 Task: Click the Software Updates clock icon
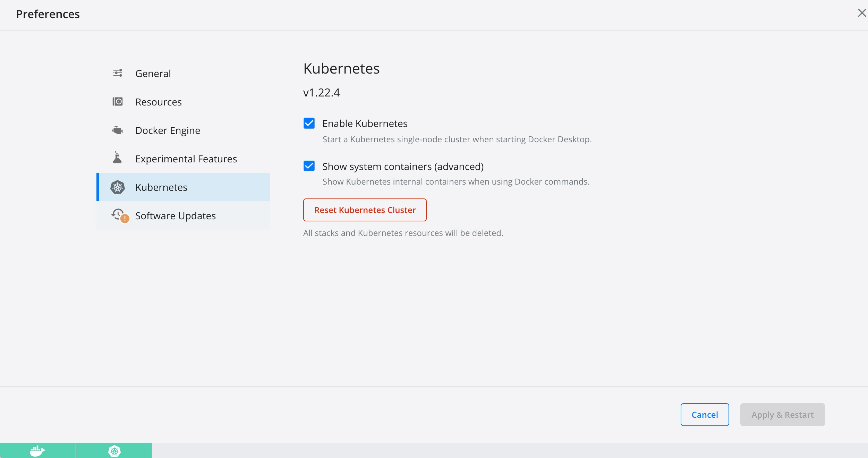pos(119,215)
